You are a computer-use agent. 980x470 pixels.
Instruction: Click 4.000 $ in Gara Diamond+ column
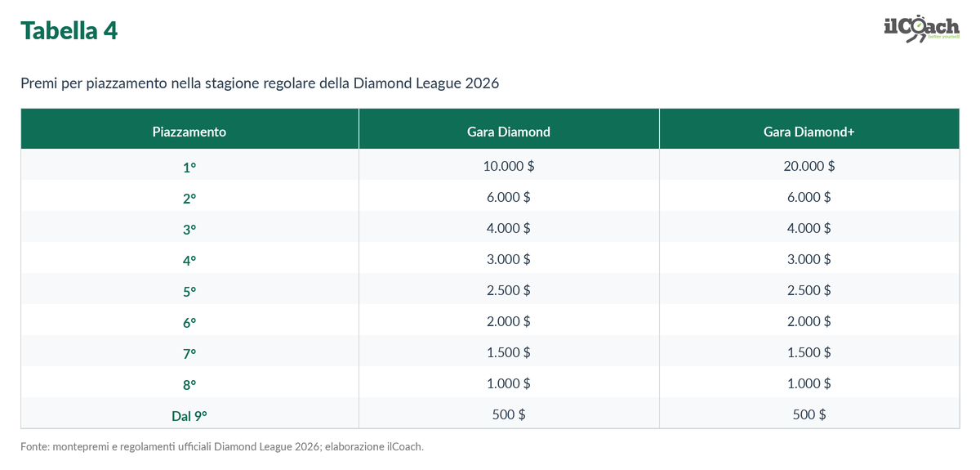809,228
